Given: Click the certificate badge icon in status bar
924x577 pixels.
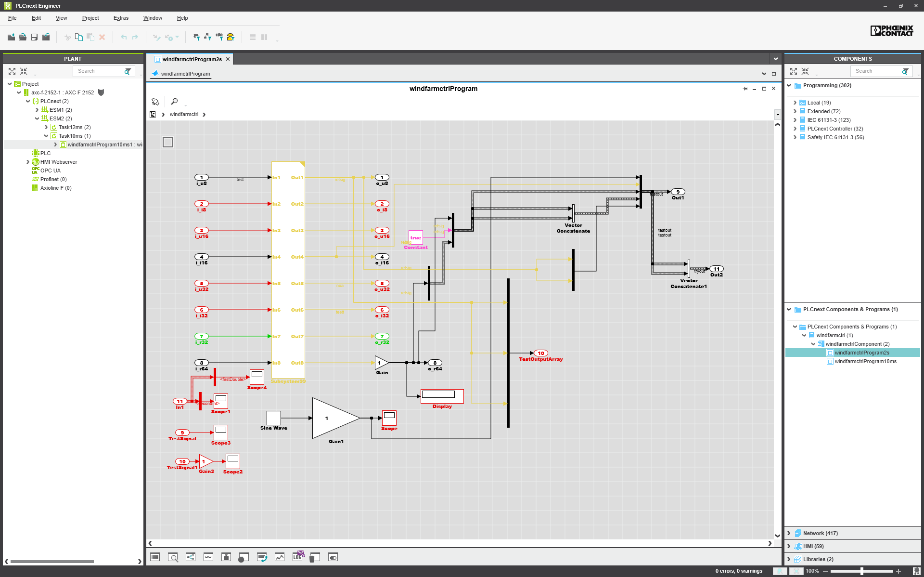Looking at the screenshot, I should [917, 571].
